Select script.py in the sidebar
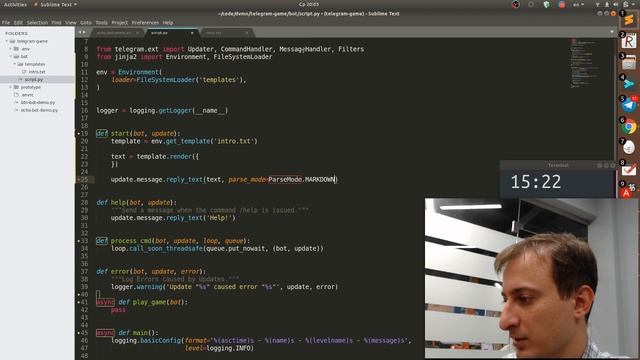This screenshot has height=360, width=640. pyautogui.click(x=33, y=79)
